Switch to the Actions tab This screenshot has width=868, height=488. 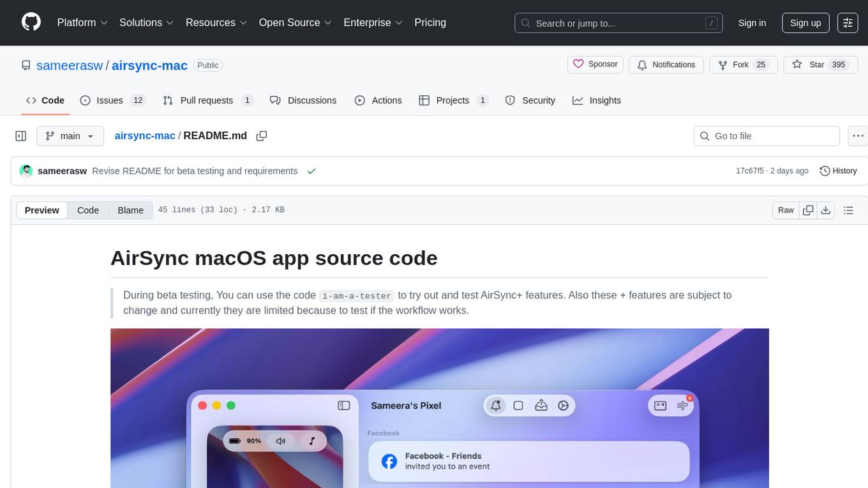(378, 100)
